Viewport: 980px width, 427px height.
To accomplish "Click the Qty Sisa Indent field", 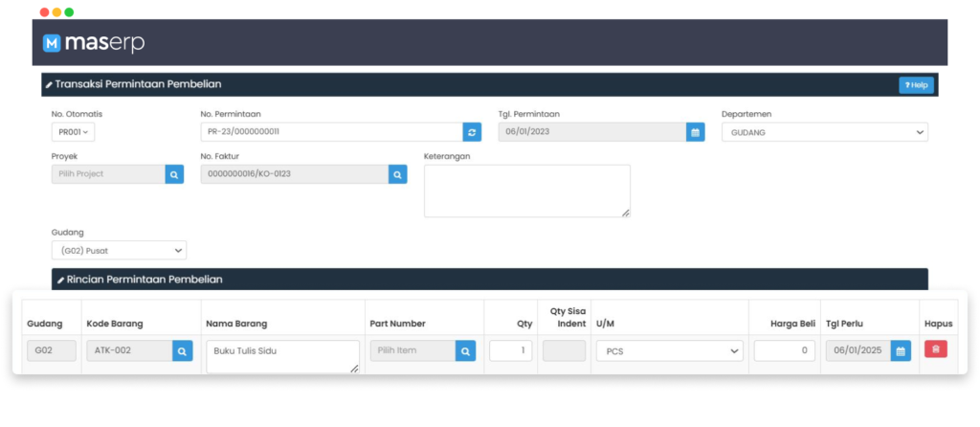I will click(x=564, y=350).
